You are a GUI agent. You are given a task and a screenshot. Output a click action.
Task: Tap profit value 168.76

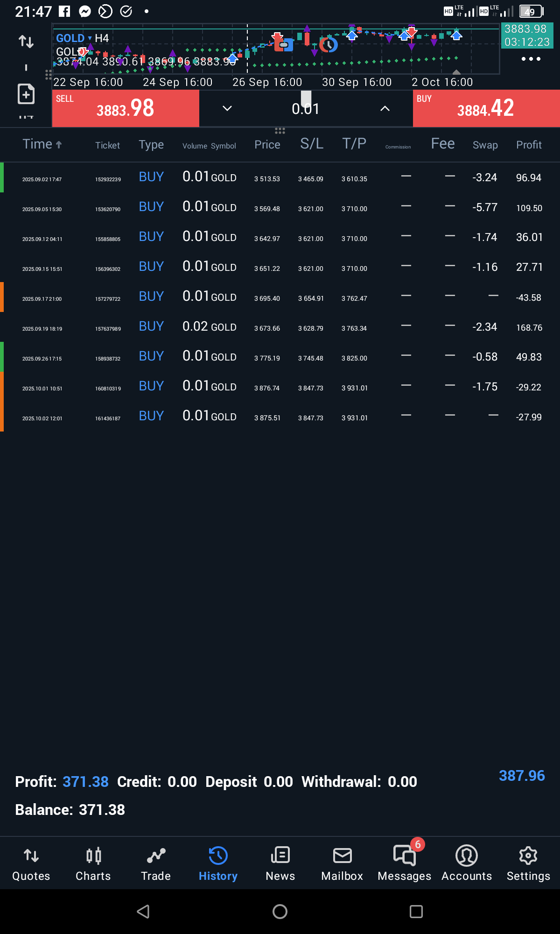(x=529, y=328)
